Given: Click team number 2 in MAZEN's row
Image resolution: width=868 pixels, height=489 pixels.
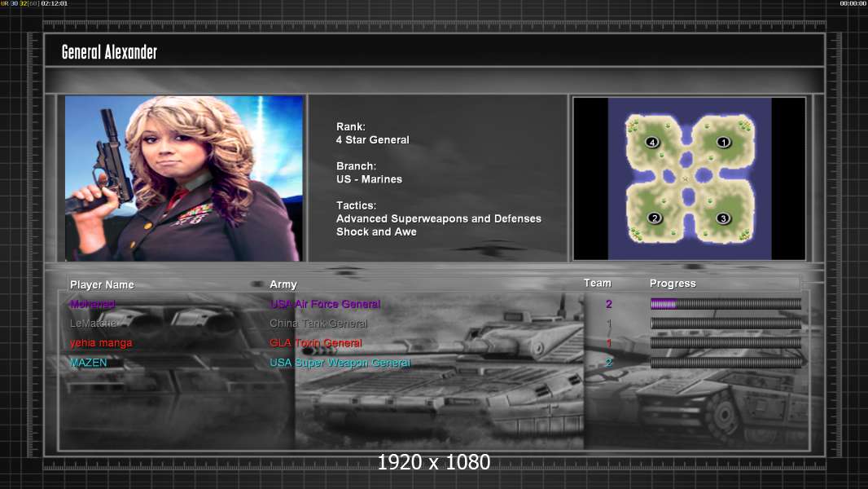Looking at the screenshot, I should tap(609, 363).
